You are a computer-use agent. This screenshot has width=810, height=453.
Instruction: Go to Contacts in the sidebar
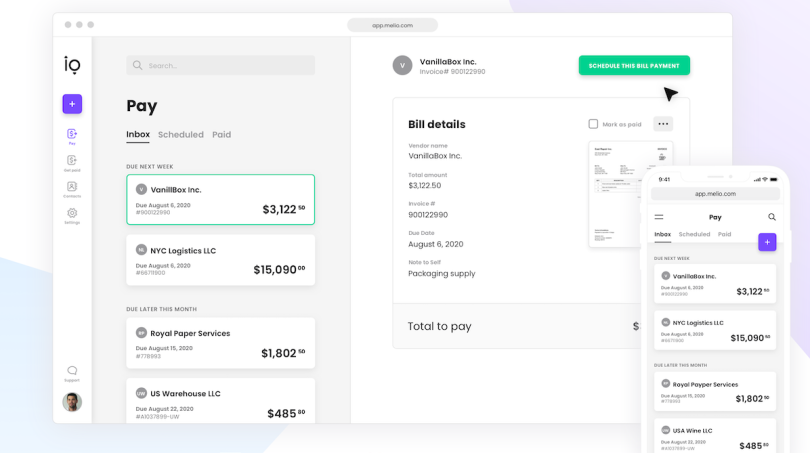coord(72,188)
